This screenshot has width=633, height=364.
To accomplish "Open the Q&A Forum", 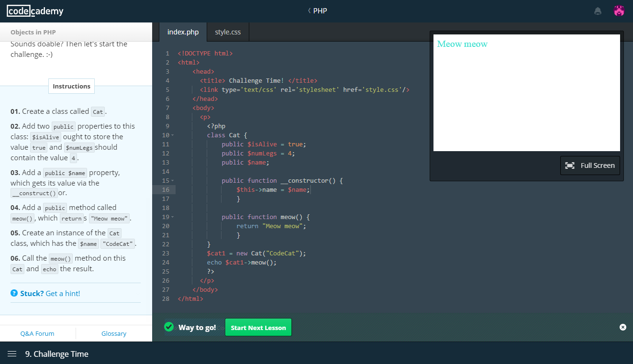I will pyautogui.click(x=37, y=333).
